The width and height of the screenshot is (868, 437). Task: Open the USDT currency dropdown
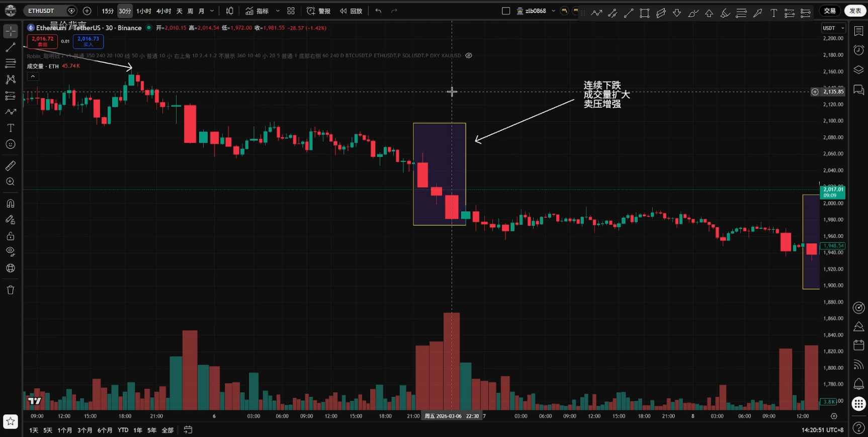pos(833,28)
